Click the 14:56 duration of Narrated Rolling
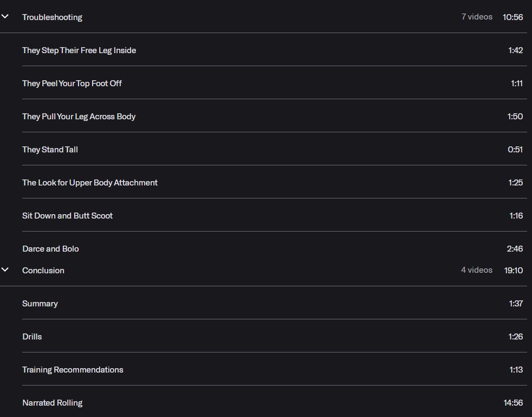The image size is (532, 417). click(x=512, y=403)
